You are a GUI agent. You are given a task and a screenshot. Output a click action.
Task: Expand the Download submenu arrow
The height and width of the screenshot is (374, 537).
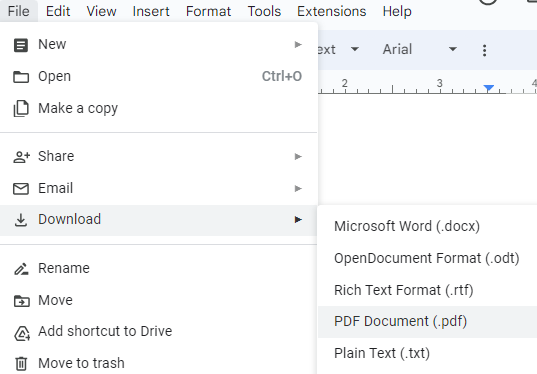click(x=298, y=219)
